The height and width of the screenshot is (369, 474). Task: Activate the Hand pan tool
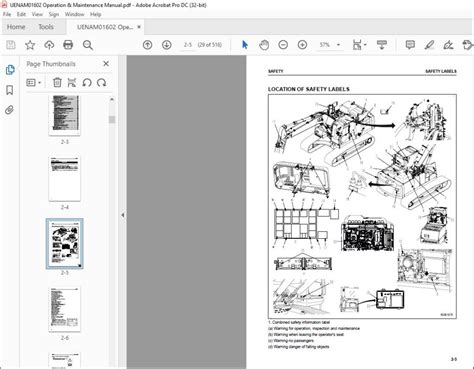click(x=264, y=45)
